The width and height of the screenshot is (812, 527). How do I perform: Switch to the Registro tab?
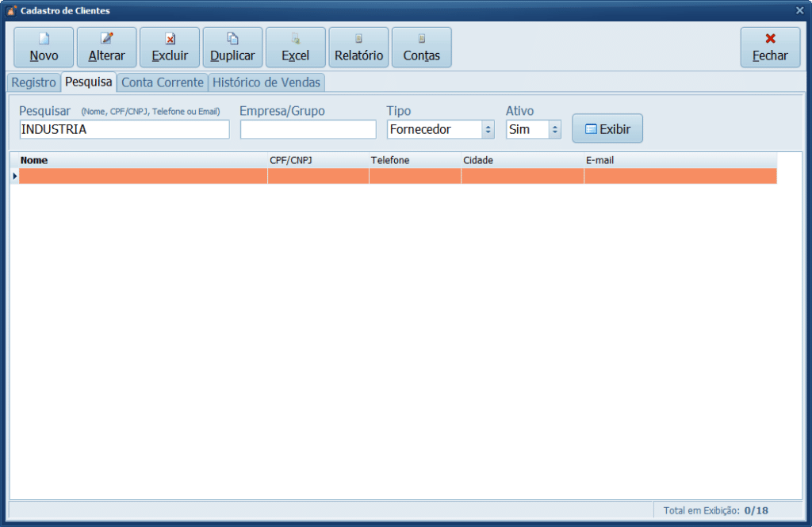[33, 82]
